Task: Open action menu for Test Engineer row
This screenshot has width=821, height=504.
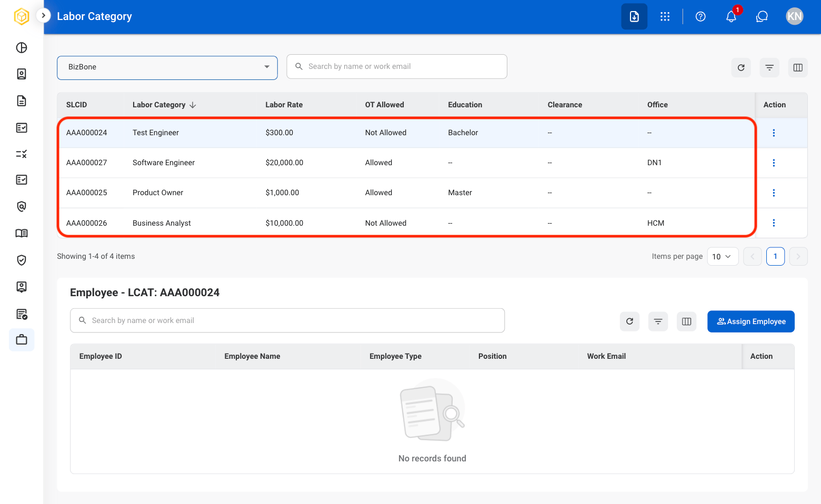Action: [x=774, y=133]
